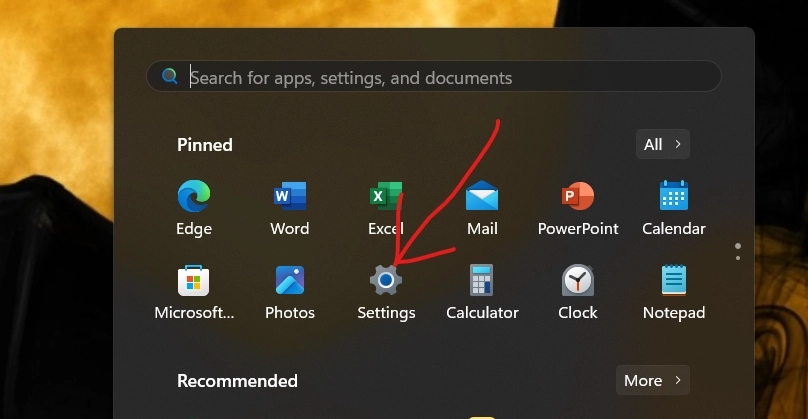Expand using the chevron next to All
The image size is (808, 419).
[678, 144]
